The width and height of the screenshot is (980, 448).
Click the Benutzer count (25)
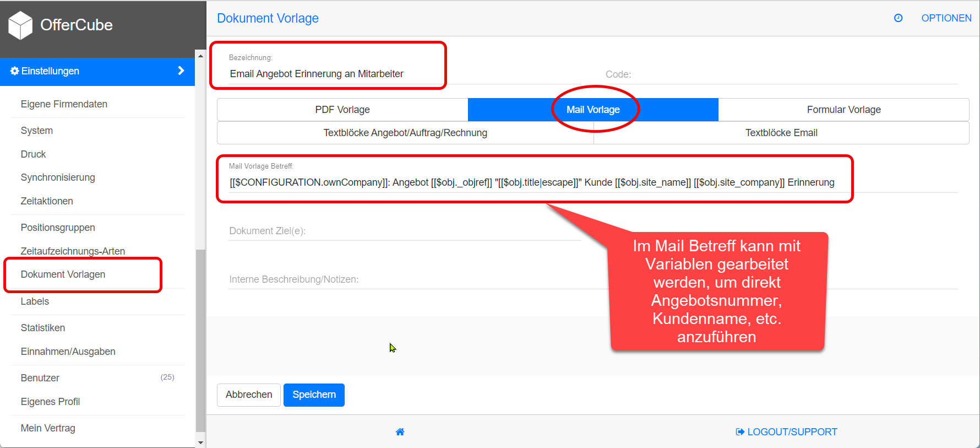(167, 377)
